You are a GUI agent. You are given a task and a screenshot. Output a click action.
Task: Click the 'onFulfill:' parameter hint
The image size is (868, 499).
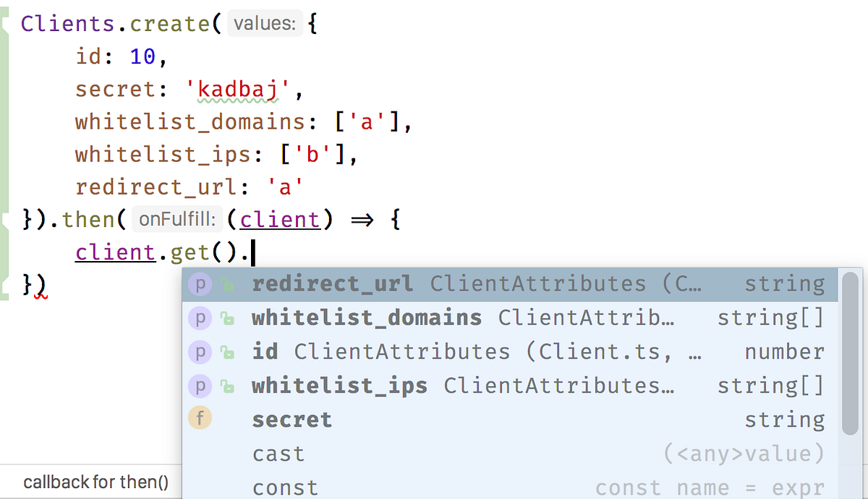177,219
